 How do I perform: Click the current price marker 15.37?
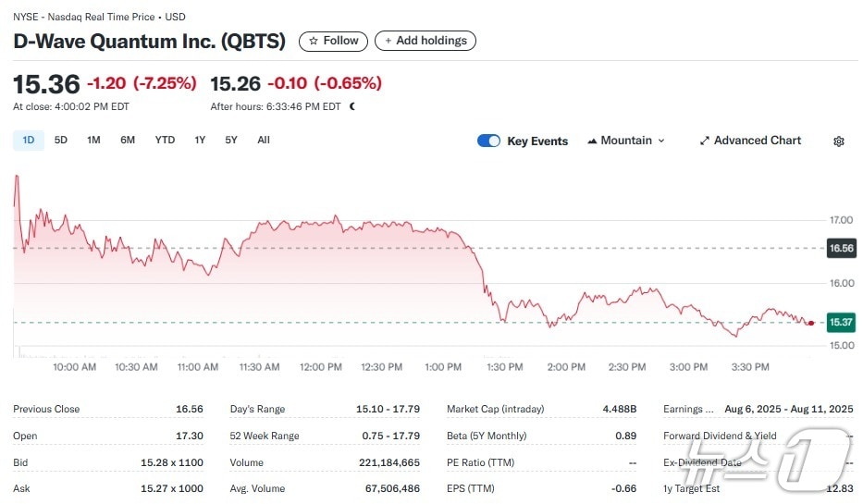pos(840,322)
